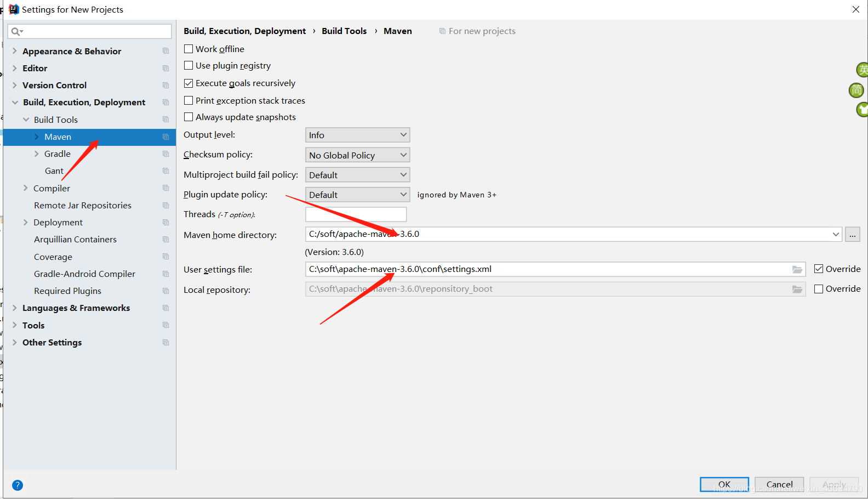Select Remote Jar Repositories item
The image size is (868, 499).
[83, 205]
